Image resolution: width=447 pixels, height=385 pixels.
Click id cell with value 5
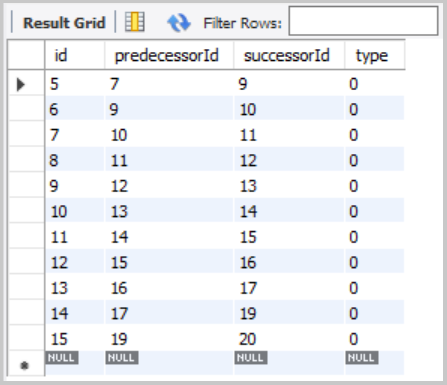coord(75,84)
